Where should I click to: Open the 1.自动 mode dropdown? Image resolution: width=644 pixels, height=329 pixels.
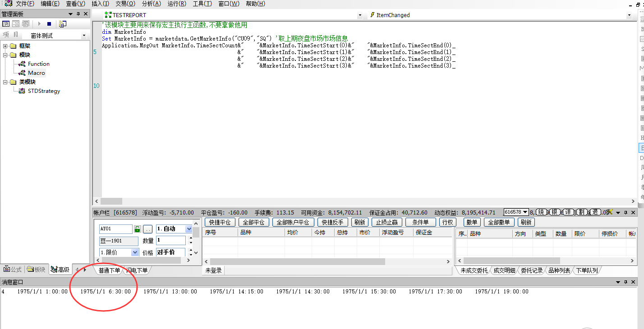(x=189, y=229)
